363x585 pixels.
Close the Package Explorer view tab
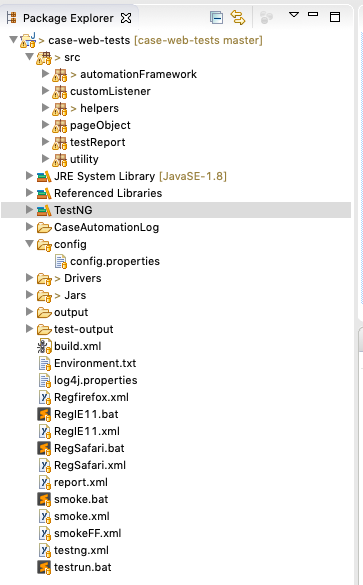coord(126,18)
